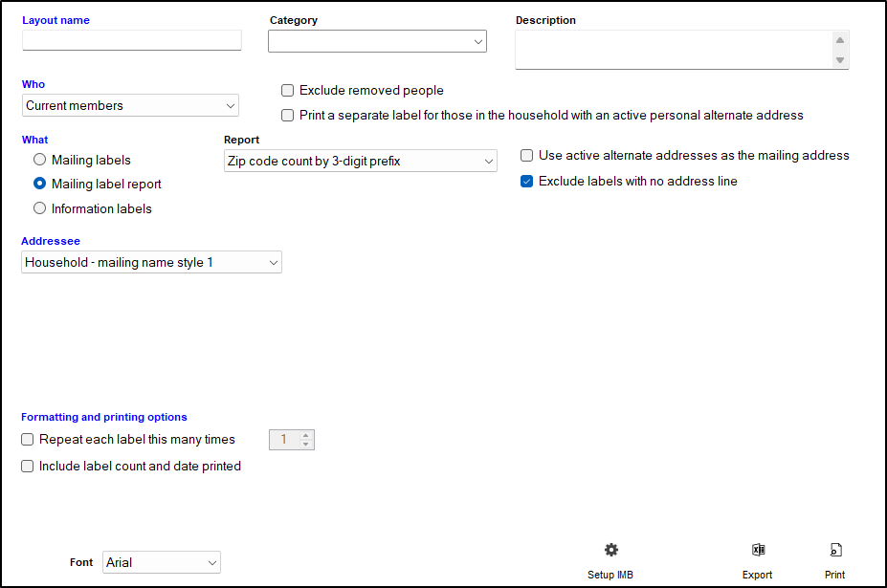Enable Repeat each label this many times
The image size is (887, 588).
coord(27,440)
